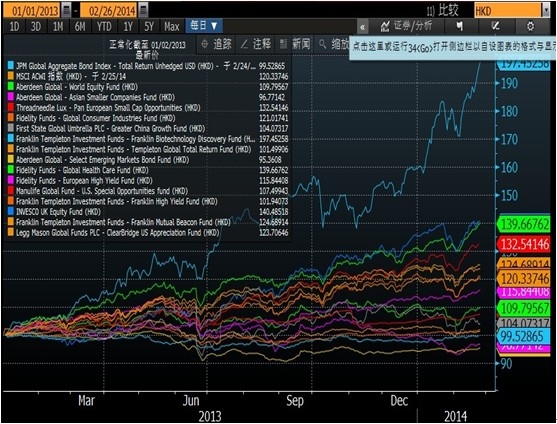Activate the 缩放 zoom magnifier tool
This screenshot has height=424, width=557.
(x=333, y=44)
